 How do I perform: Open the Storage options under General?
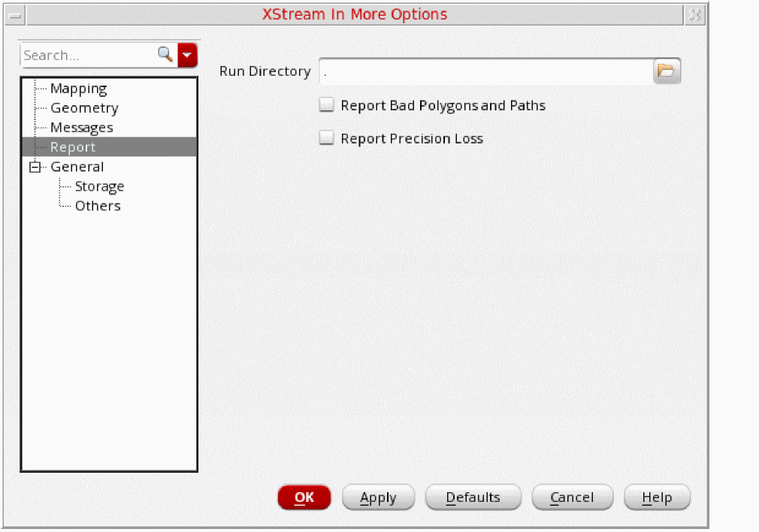99,186
